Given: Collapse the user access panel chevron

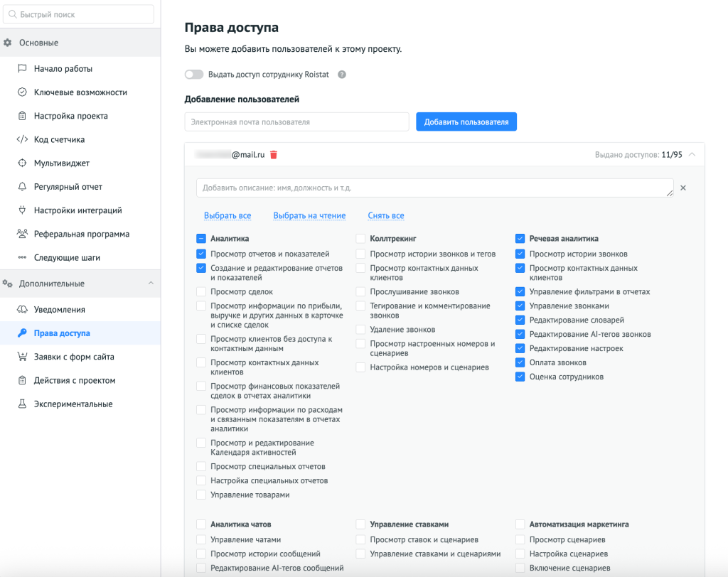Looking at the screenshot, I should click(692, 155).
